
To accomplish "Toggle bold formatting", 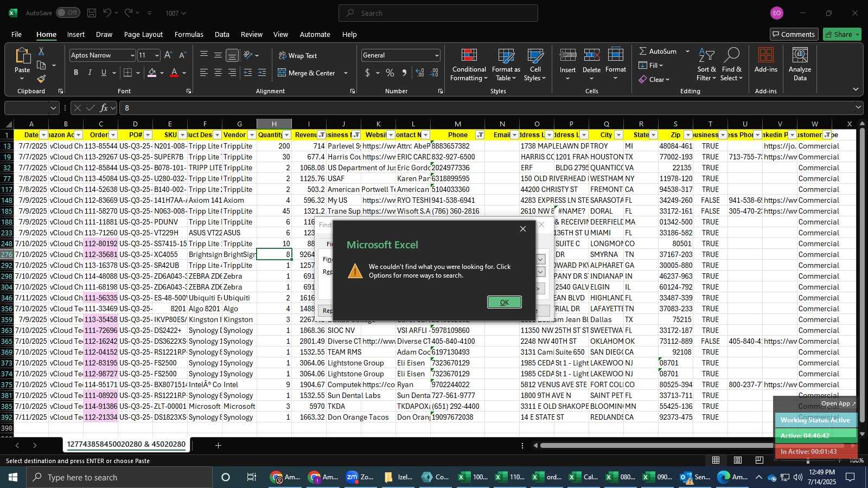I will pyautogui.click(x=76, y=73).
